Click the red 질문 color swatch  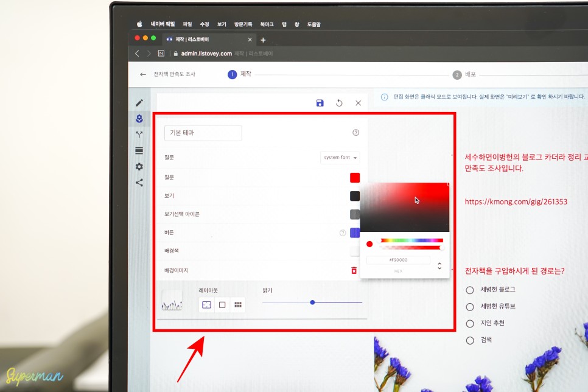click(x=355, y=177)
